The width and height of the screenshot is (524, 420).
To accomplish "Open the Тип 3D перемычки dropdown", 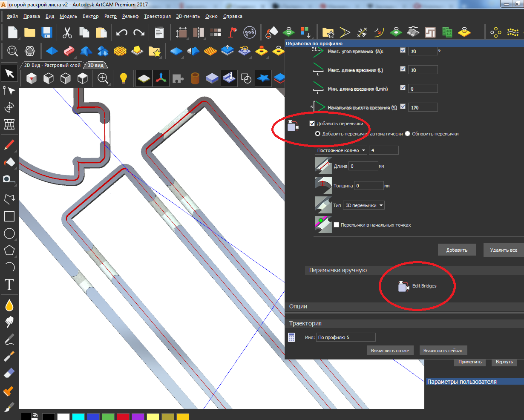I will coord(363,205).
